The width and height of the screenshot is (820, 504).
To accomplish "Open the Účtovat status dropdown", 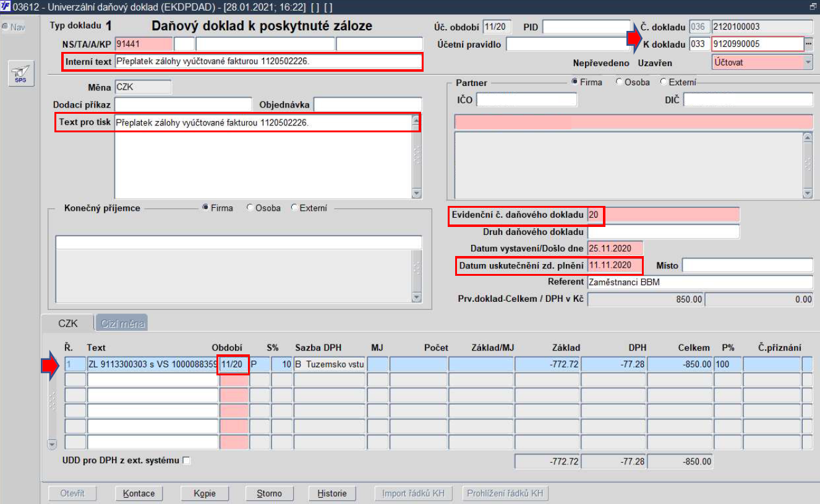I will (x=809, y=62).
